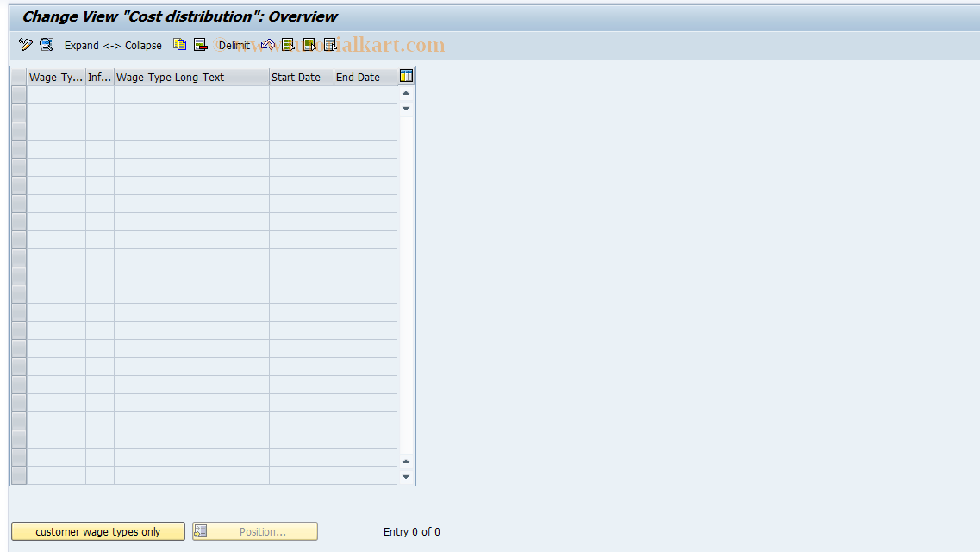Click the Select All icon

click(x=288, y=44)
